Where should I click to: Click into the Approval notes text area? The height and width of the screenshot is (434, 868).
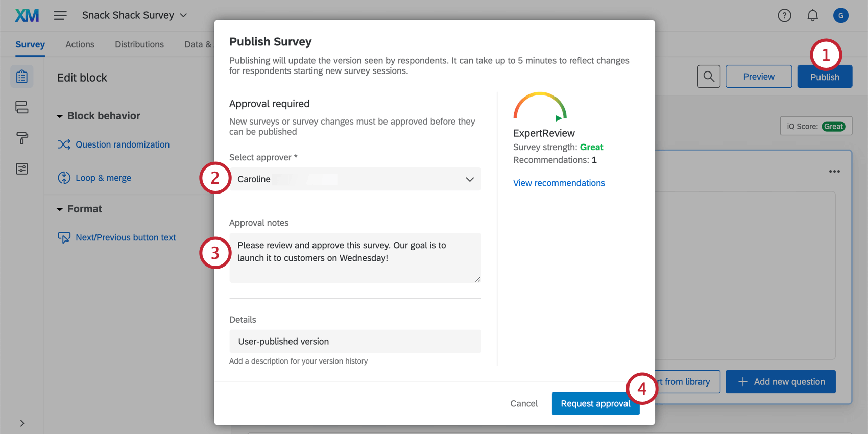click(355, 258)
